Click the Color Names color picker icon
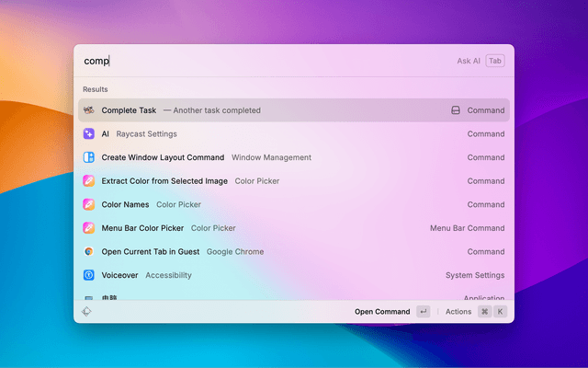 [89, 204]
